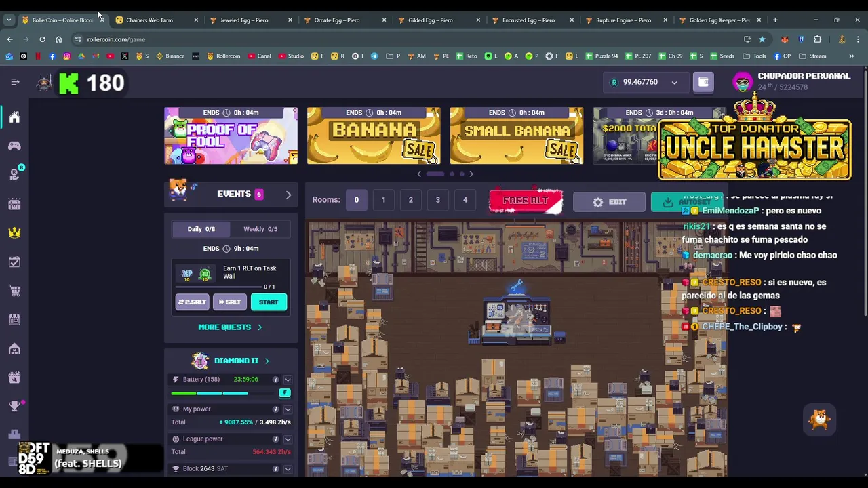
Task: Open the shopping cart store icon
Action: 14,291
